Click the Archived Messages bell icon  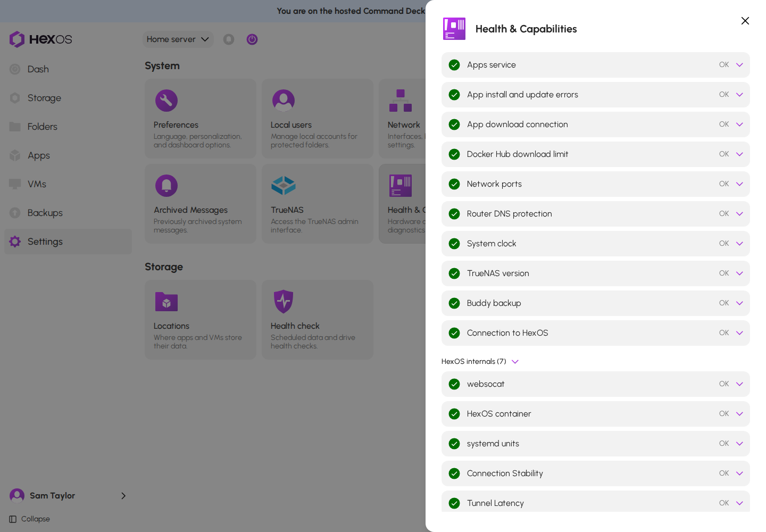pyautogui.click(x=166, y=186)
